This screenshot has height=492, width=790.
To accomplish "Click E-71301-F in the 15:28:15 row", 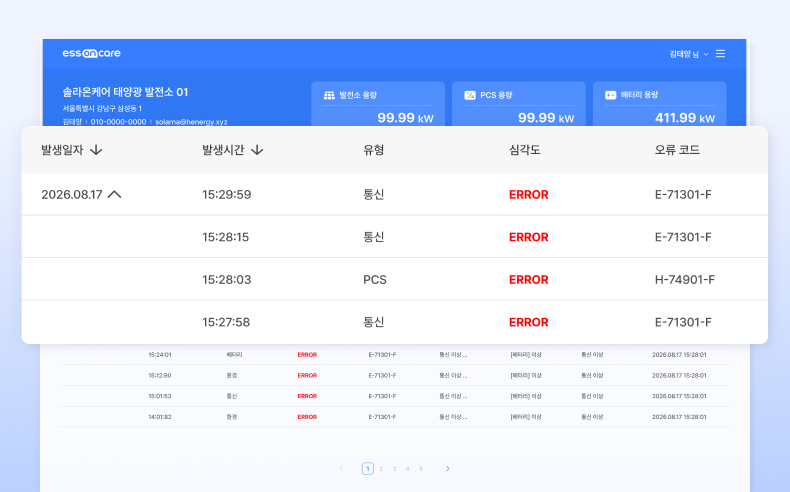I will pyautogui.click(x=683, y=237).
